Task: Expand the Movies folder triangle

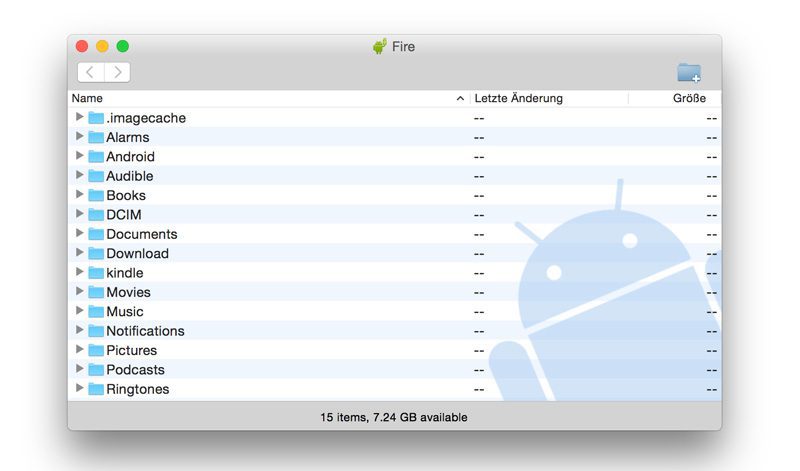Action: tap(79, 291)
